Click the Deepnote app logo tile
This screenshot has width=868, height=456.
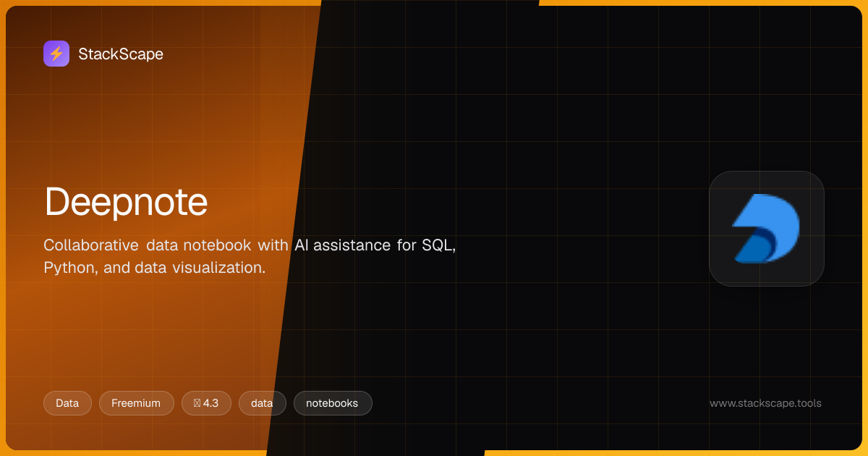point(767,229)
